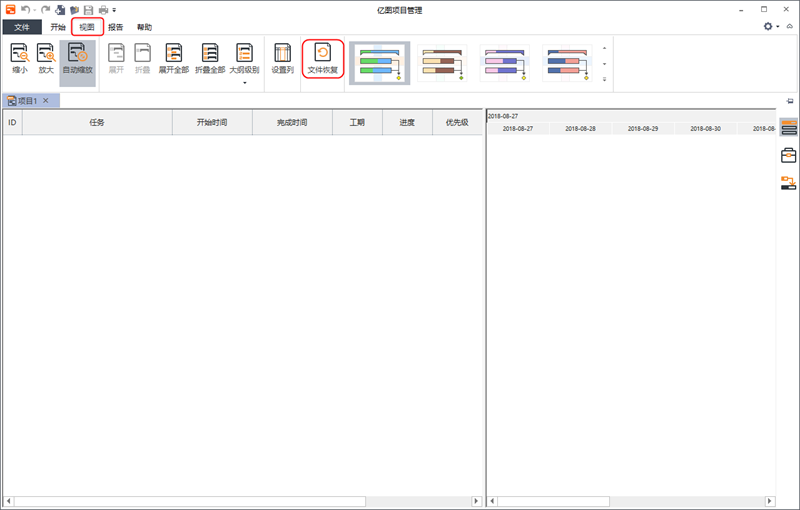The height and width of the screenshot is (510, 800).
Task: Click the 缩小 zoom out icon
Action: 19,59
